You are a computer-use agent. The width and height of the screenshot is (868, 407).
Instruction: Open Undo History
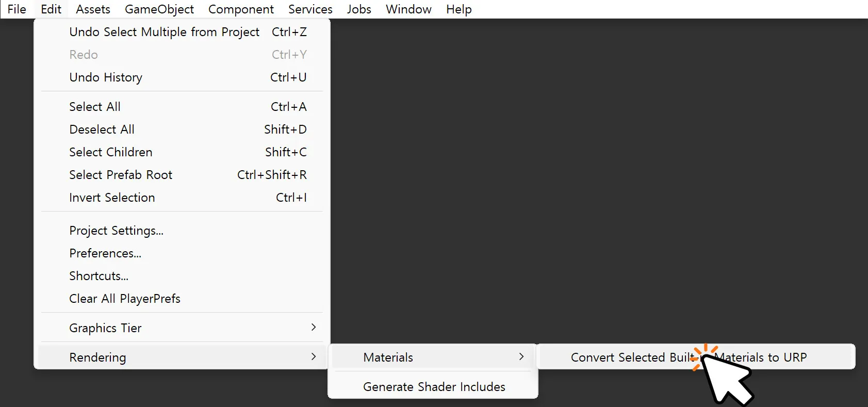point(106,77)
